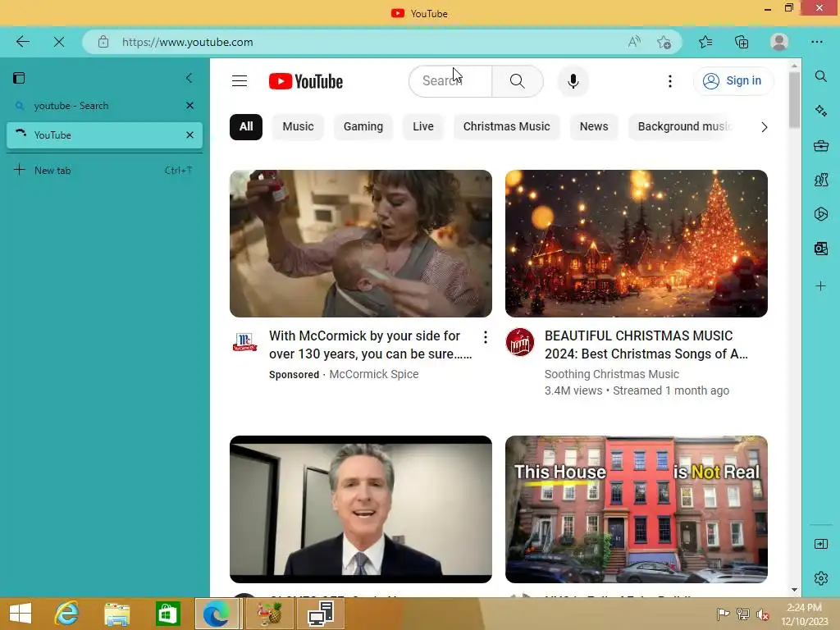840x630 pixels.
Task: Click the scrollbar down arrow
Action: (x=794, y=590)
